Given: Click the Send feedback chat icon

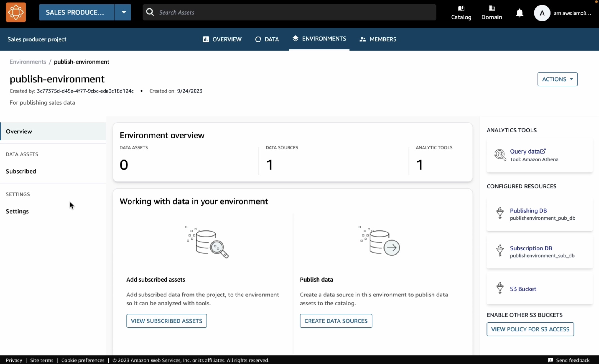Looking at the screenshot, I should point(550,360).
